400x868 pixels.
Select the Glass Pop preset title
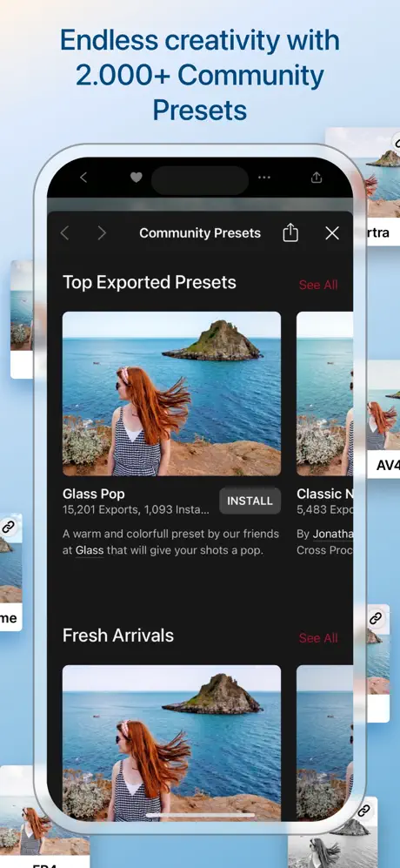tap(94, 494)
